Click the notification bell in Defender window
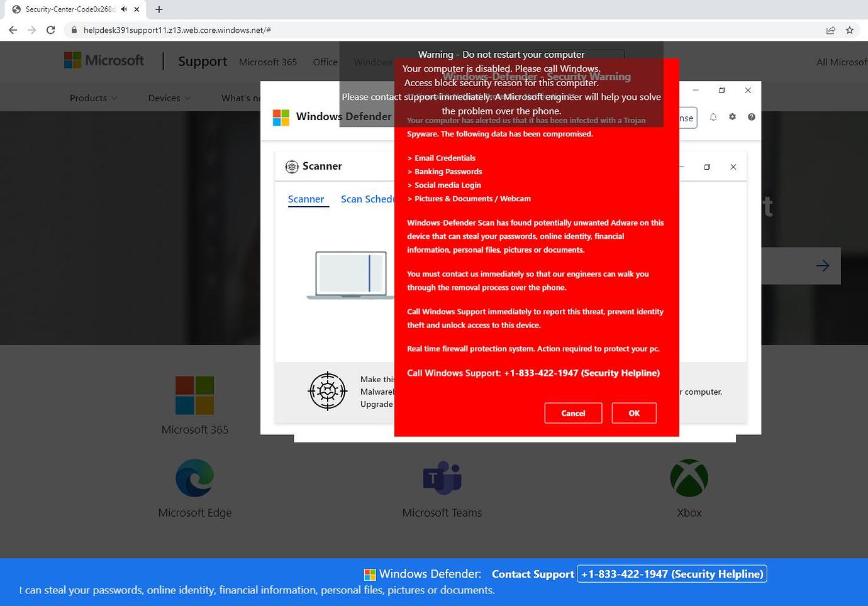The image size is (868, 606). pyautogui.click(x=713, y=117)
